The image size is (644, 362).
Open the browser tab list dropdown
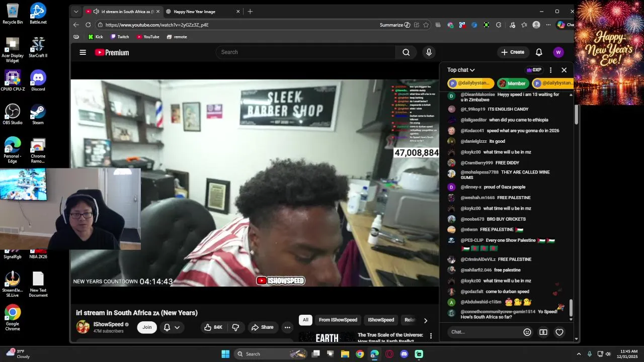(x=76, y=11)
